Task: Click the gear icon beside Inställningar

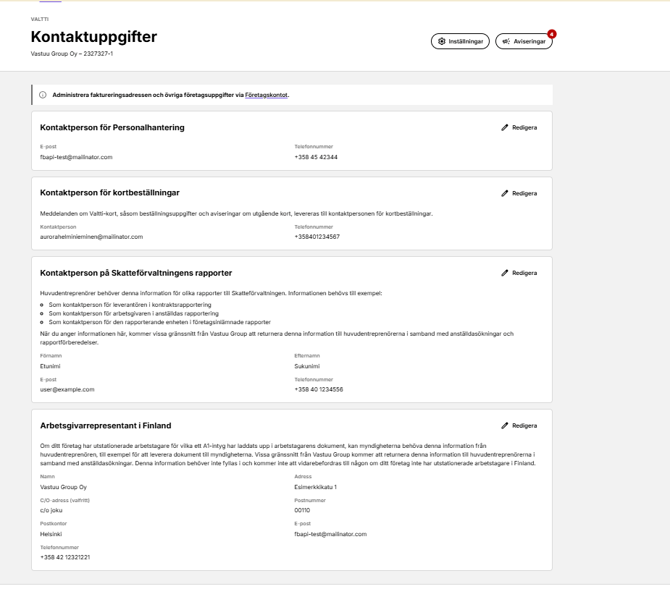Action: click(441, 41)
